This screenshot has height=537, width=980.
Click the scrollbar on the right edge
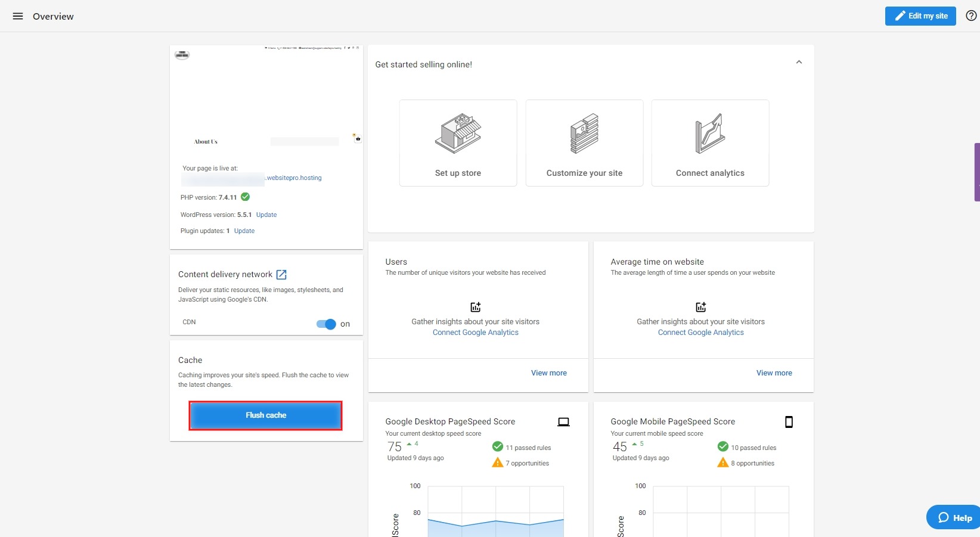click(976, 172)
